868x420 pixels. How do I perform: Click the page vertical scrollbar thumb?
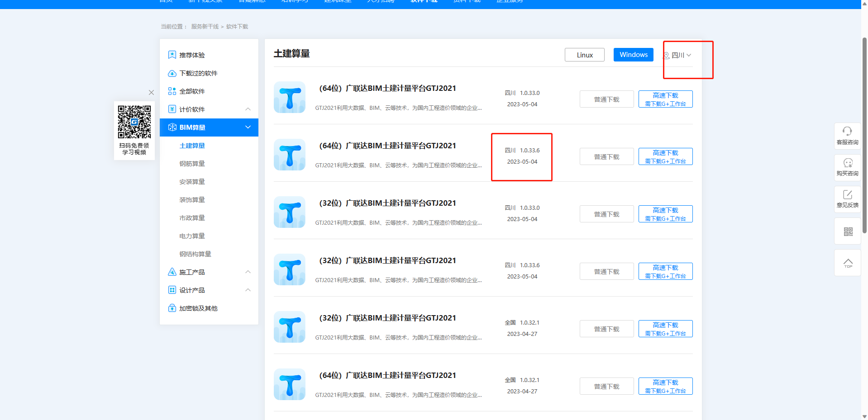[x=864, y=136]
